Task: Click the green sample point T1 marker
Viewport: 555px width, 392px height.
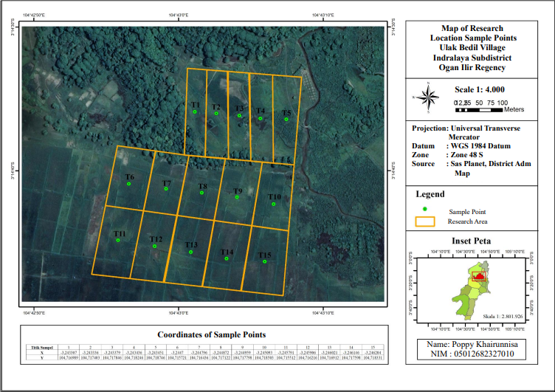Action: point(194,111)
